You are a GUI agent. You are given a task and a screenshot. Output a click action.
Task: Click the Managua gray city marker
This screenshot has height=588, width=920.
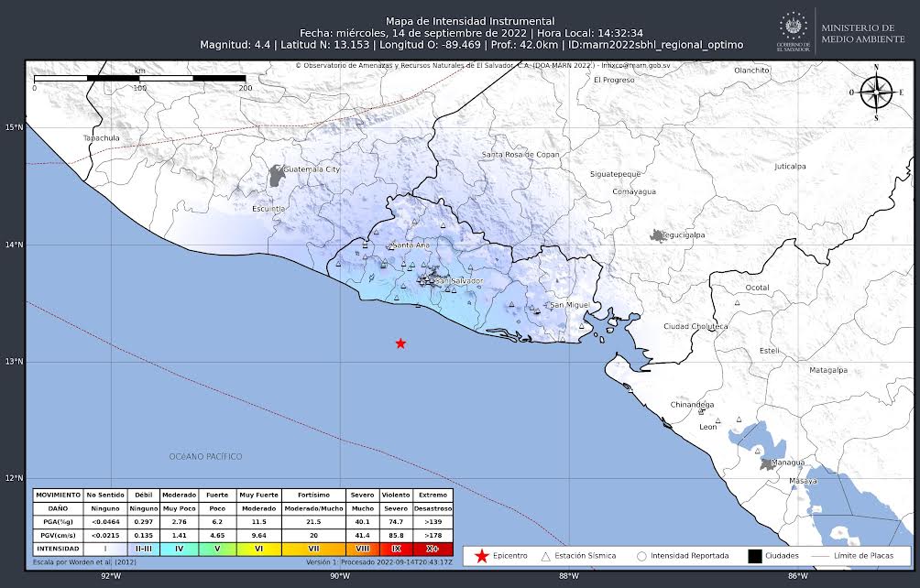pos(766,464)
